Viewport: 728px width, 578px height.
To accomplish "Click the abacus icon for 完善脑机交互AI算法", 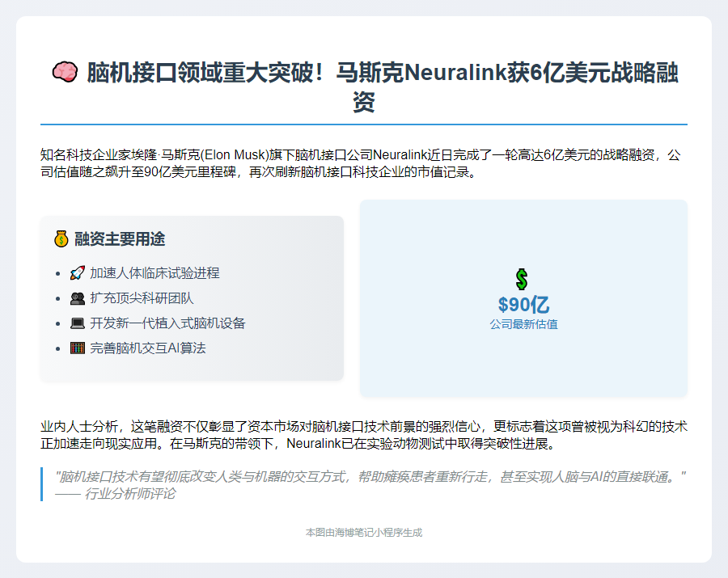I will (x=78, y=348).
